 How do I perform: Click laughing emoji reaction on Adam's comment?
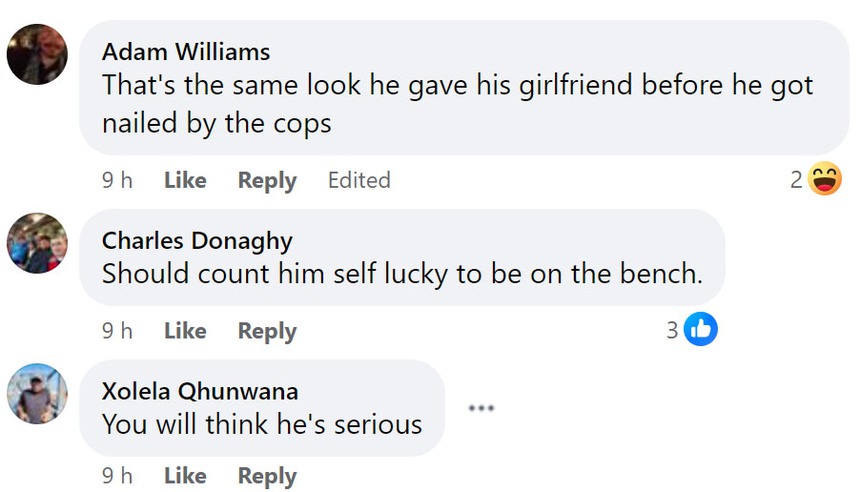[x=825, y=180]
